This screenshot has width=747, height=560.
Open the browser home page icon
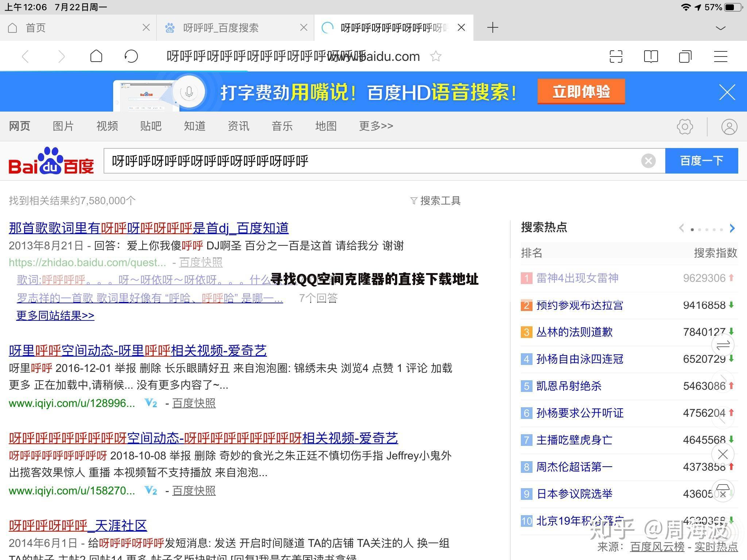[x=96, y=56]
